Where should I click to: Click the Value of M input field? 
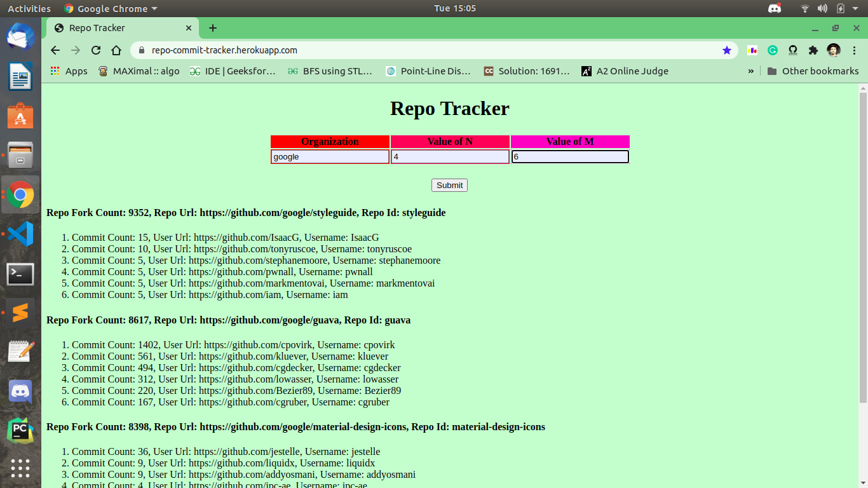tap(570, 157)
